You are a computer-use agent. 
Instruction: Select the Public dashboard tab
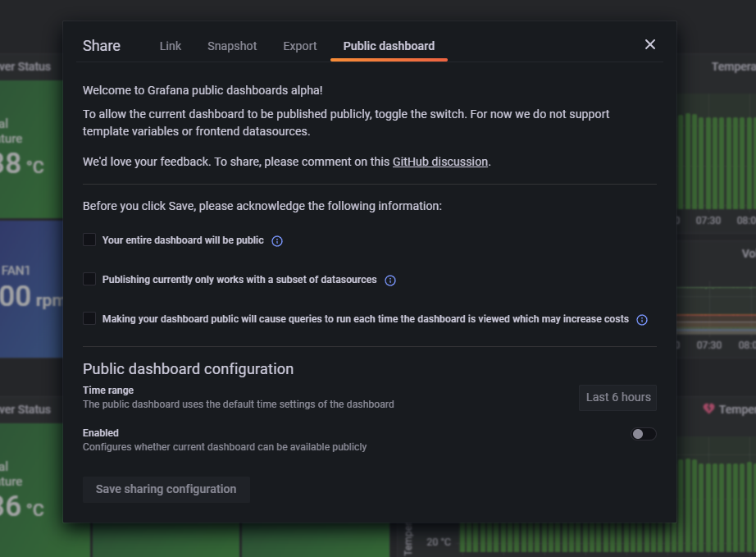pos(389,46)
